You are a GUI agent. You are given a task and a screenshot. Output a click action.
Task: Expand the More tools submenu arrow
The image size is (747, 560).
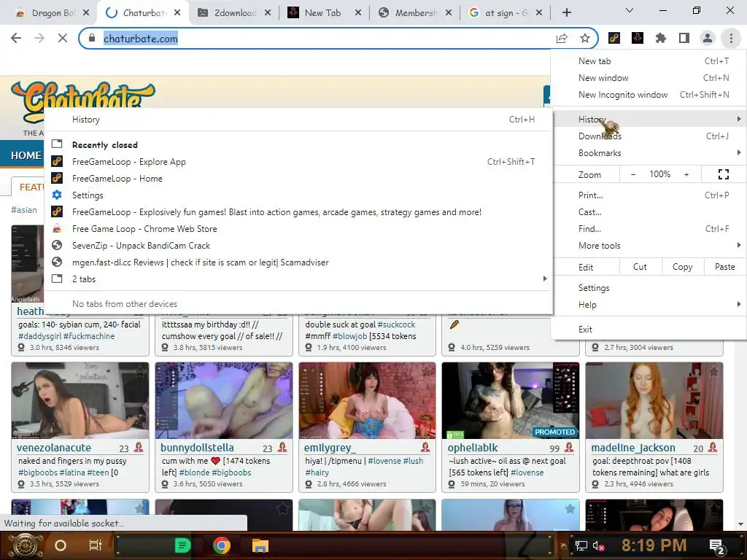[738, 245]
